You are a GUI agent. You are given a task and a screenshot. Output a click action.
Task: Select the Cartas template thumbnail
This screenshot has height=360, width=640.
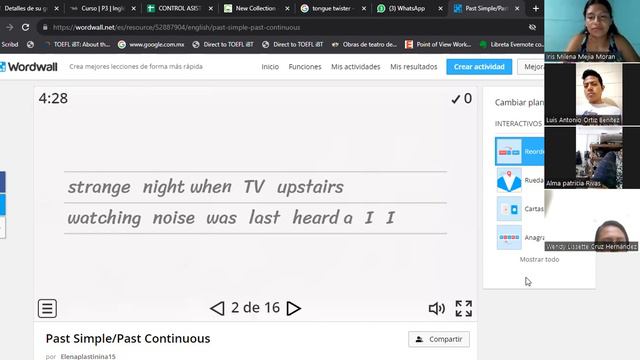[509, 209]
